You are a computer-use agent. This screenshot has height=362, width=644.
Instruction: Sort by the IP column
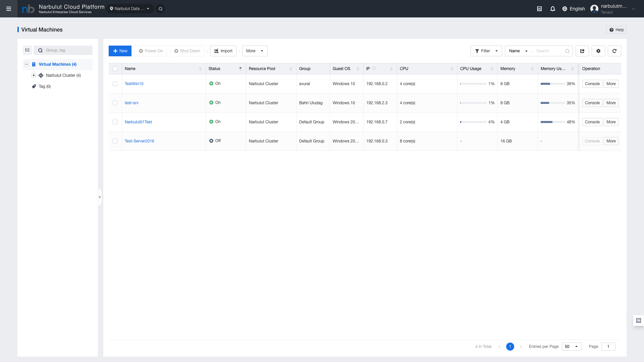pos(391,69)
